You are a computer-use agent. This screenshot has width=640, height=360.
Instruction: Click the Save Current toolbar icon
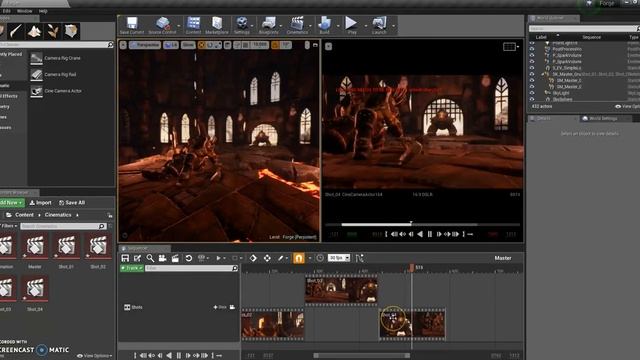[131, 25]
